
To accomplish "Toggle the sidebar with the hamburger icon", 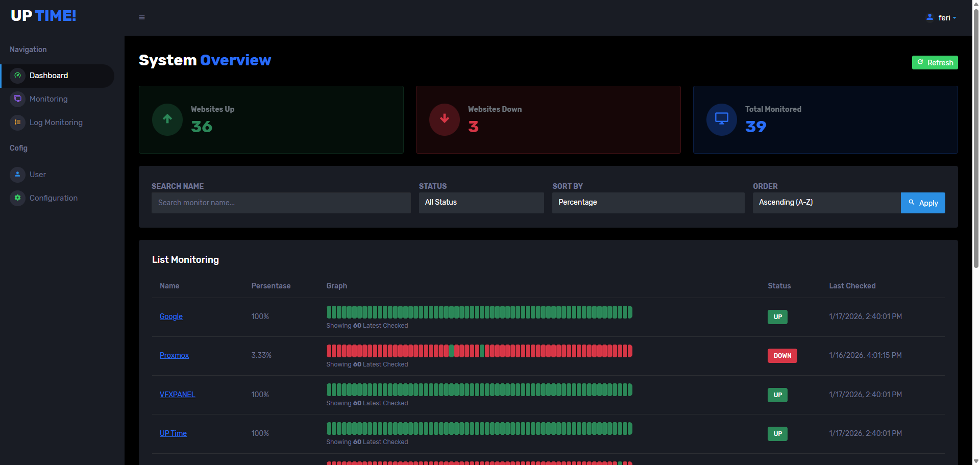I will coord(141,17).
